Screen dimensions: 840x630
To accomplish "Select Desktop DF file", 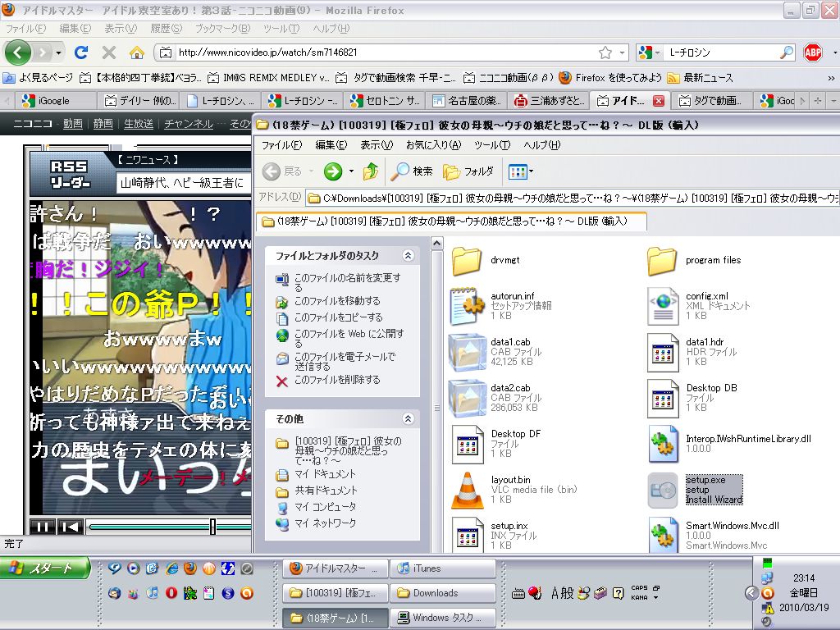I will pyautogui.click(x=496, y=444).
